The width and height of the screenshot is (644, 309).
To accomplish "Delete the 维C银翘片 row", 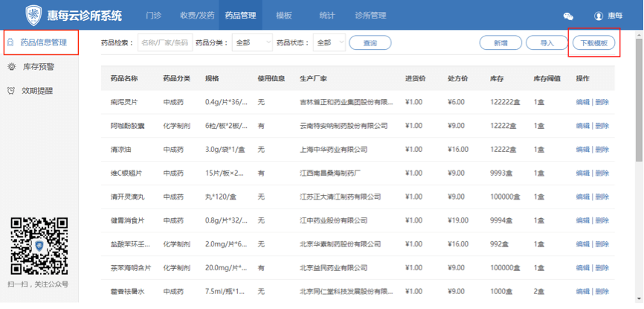I will 602,173.
